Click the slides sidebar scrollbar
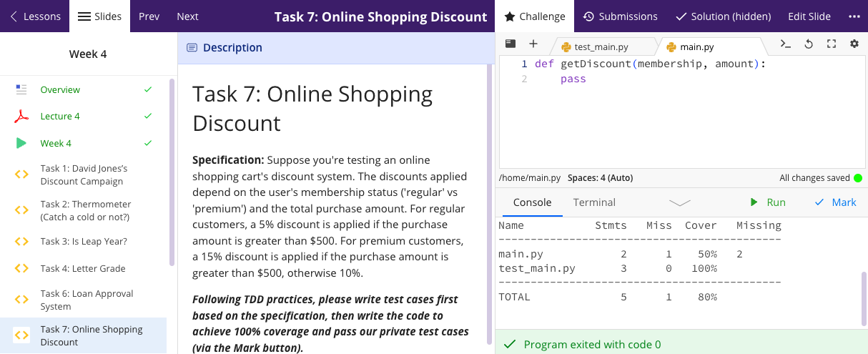Image resolution: width=868 pixels, height=354 pixels. pos(172,172)
